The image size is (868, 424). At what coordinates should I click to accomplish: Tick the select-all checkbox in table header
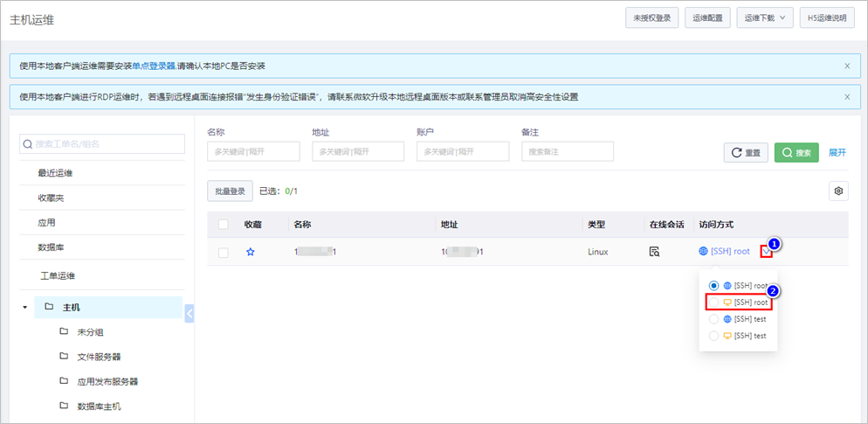[224, 225]
